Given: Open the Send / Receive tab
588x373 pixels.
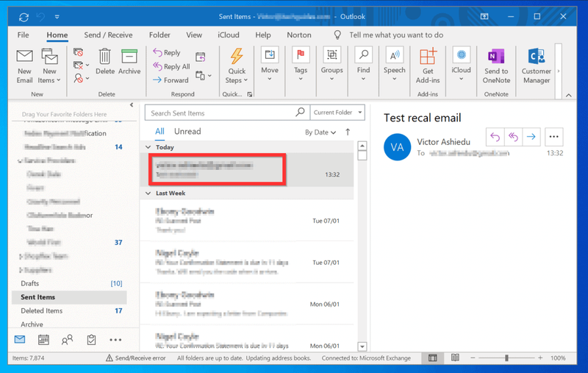Looking at the screenshot, I should point(108,35).
